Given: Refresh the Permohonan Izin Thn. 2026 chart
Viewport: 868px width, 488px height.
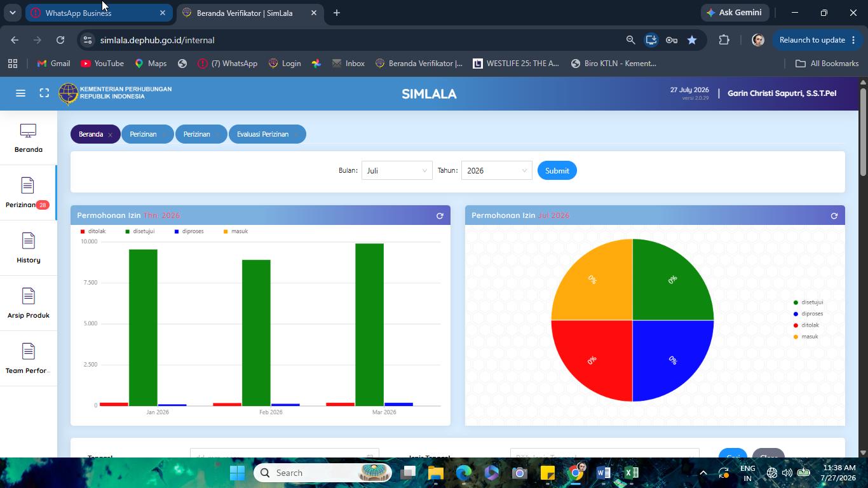Looking at the screenshot, I should (x=440, y=216).
